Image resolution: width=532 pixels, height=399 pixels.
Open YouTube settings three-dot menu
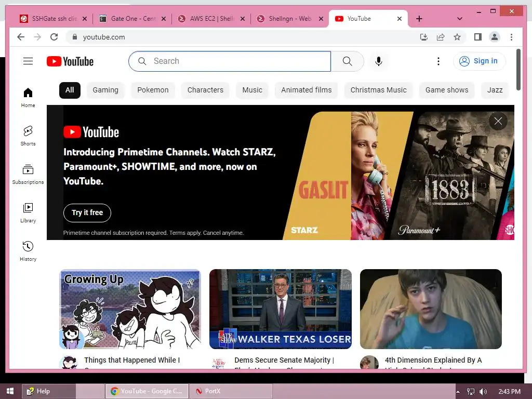[438, 61]
